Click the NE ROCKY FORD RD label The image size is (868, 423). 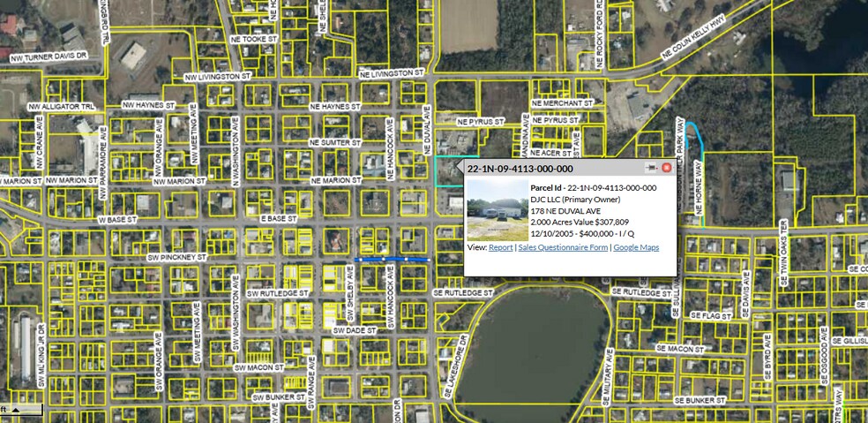point(600,34)
